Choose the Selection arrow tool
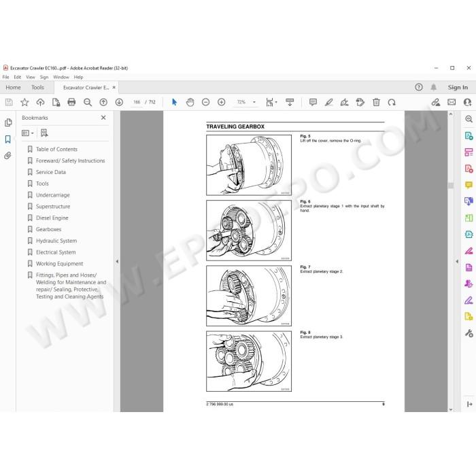 tap(174, 102)
